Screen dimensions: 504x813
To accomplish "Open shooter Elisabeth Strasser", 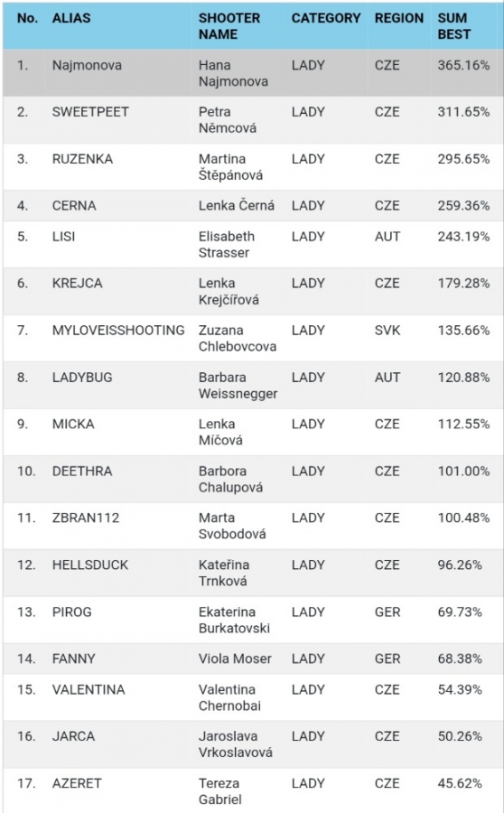I will click(227, 245).
